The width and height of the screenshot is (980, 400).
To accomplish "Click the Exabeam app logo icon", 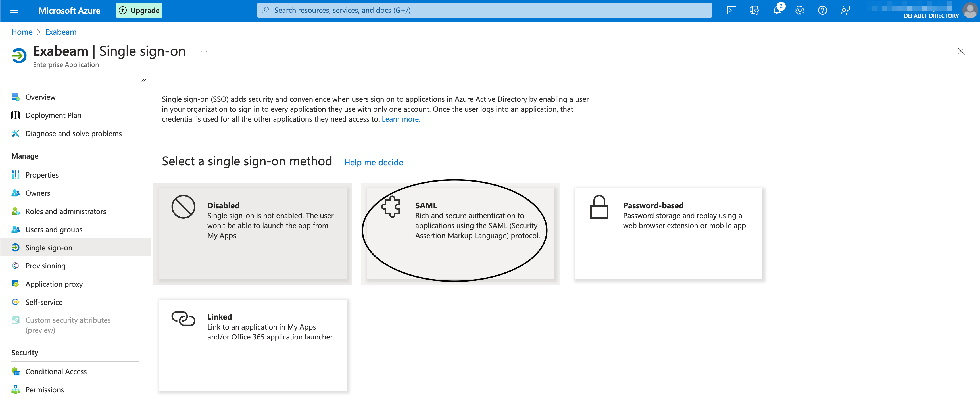I will pyautogui.click(x=19, y=56).
